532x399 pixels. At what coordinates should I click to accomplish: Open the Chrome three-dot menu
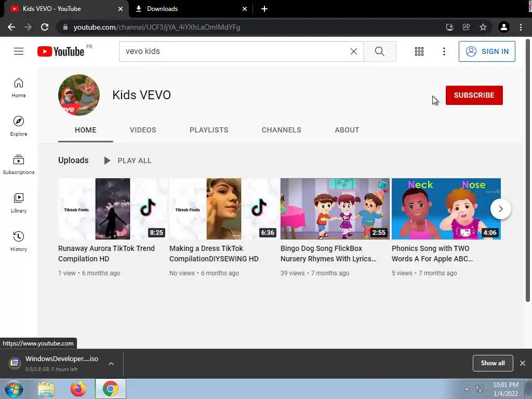521,27
